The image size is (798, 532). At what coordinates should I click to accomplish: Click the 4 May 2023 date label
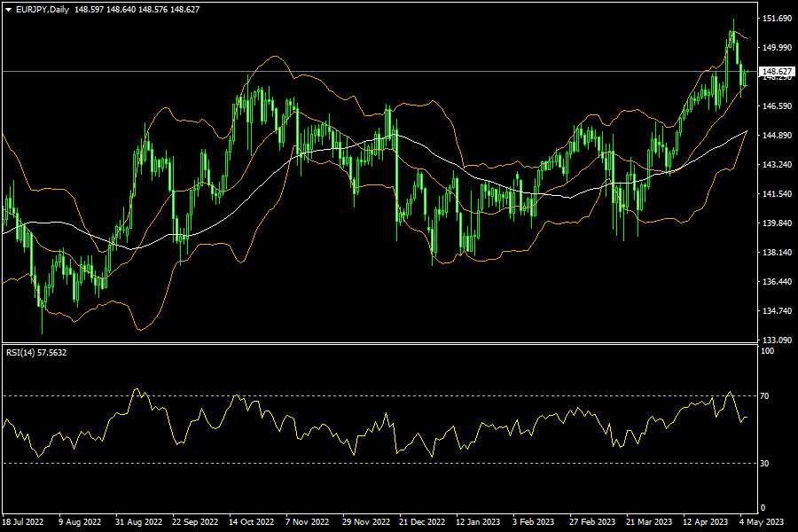click(762, 522)
